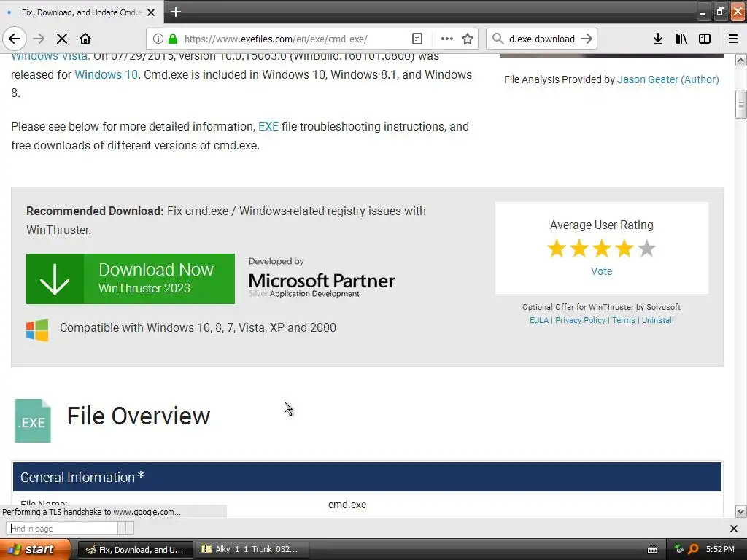747x560 pixels.
Task: Select the Fix, Download, and Update Cmd tab
Action: tap(82, 12)
